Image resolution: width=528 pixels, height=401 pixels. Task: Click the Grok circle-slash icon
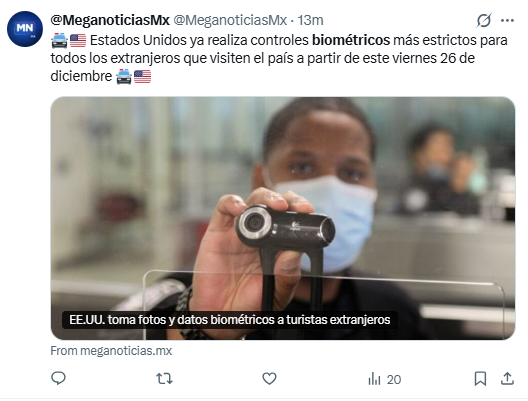click(x=484, y=21)
